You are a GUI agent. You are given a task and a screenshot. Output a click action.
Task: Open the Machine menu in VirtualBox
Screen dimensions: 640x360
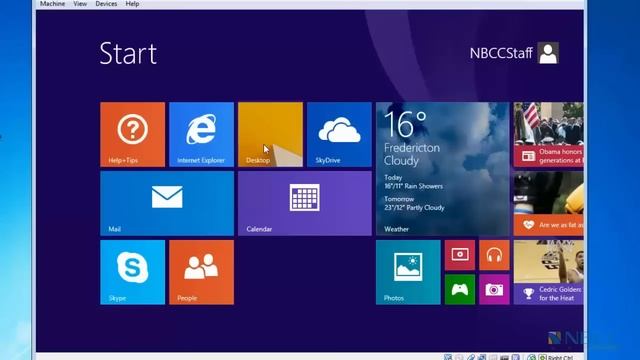(52, 4)
